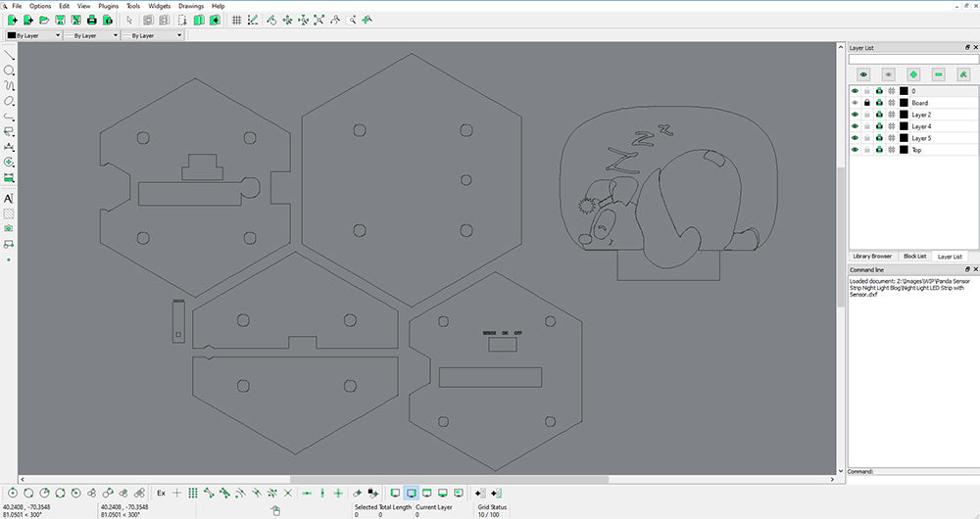Open the Plugins menu

(108, 6)
